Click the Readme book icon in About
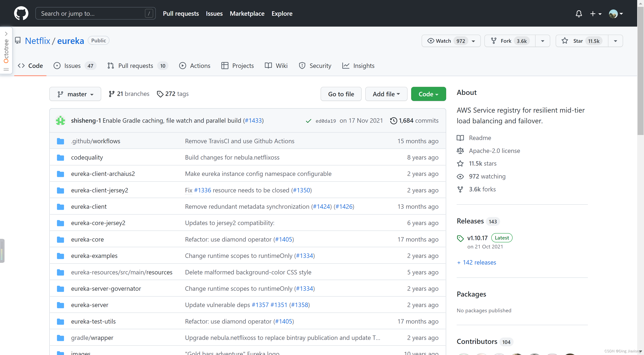Screen dimensions: 644x355 tap(460, 138)
